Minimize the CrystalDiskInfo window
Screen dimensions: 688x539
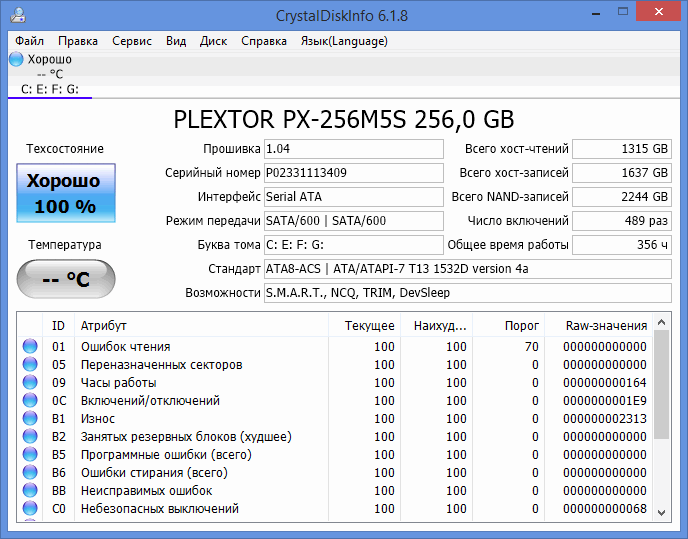pyautogui.click(x=595, y=13)
